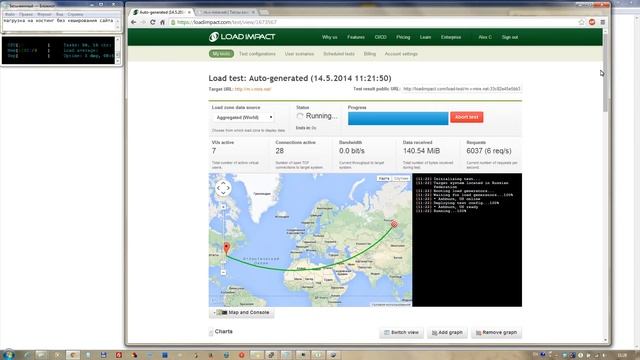
Task: Open the red extension icon in the toolbar
Action: [592, 22]
